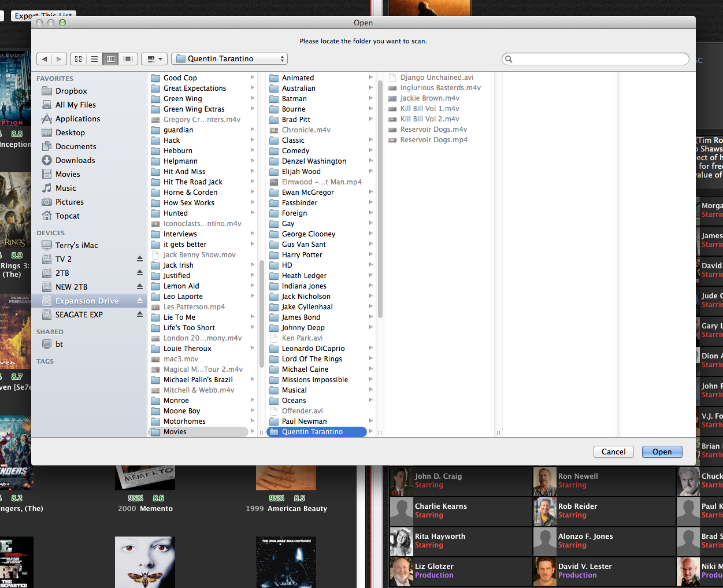
Task: Click the second column's vertical scrollbar
Action: pos(380,199)
